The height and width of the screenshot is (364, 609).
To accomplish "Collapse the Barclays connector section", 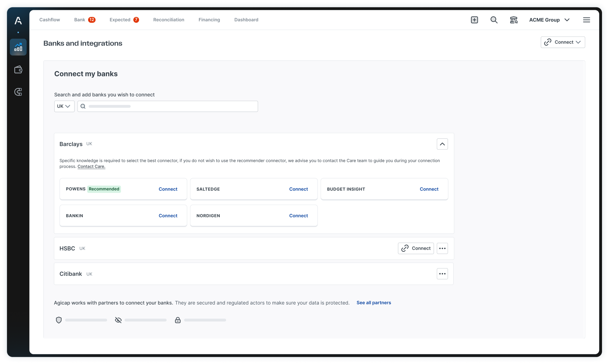I will pos(442,144).
